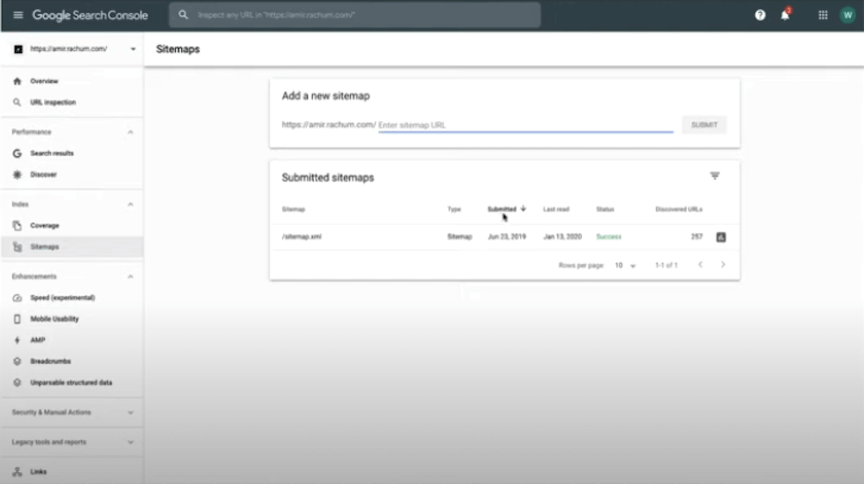Click the Discovered URLs column header
864x484 pixels.
point(679,209)
